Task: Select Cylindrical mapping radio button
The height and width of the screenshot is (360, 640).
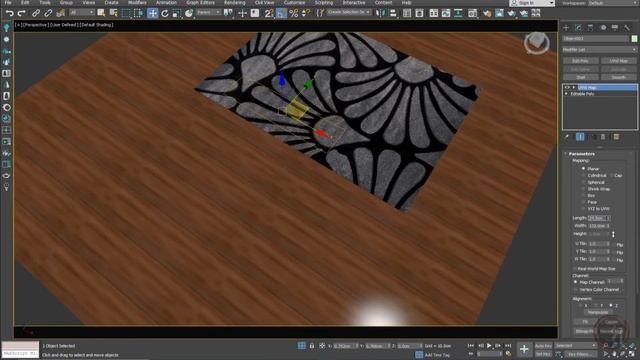Action: [x=583, y=176]
